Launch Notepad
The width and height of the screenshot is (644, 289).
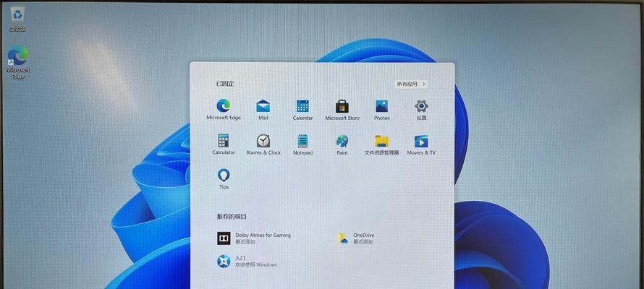point(302,144)
